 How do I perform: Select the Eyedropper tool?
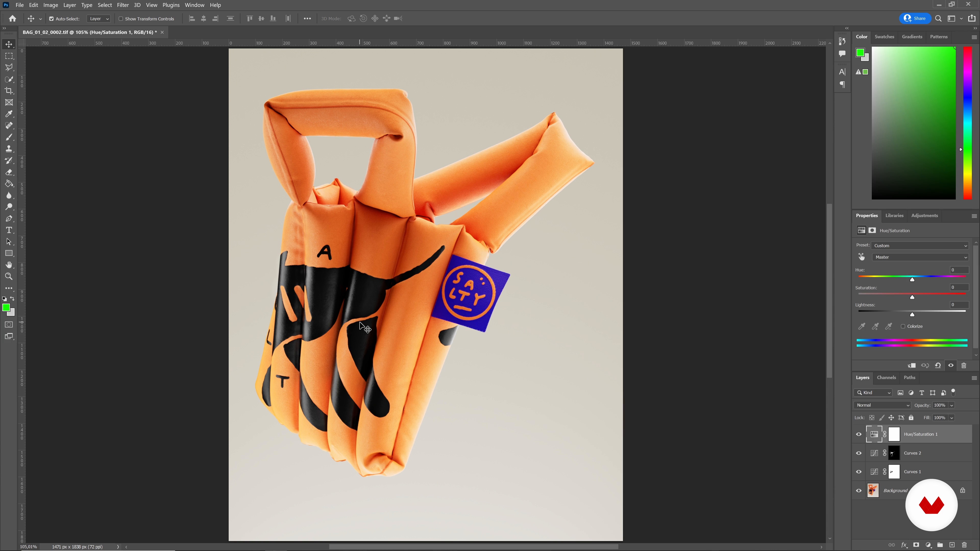9,114
